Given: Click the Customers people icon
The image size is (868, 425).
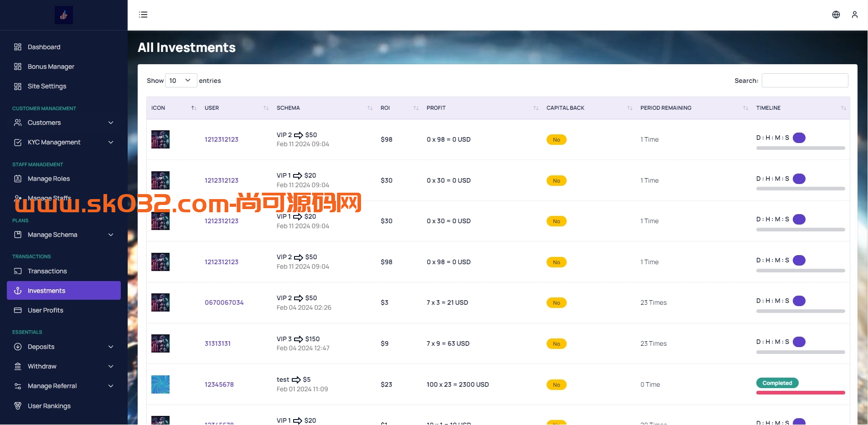Looking at the screenshot, I should 18,123.
